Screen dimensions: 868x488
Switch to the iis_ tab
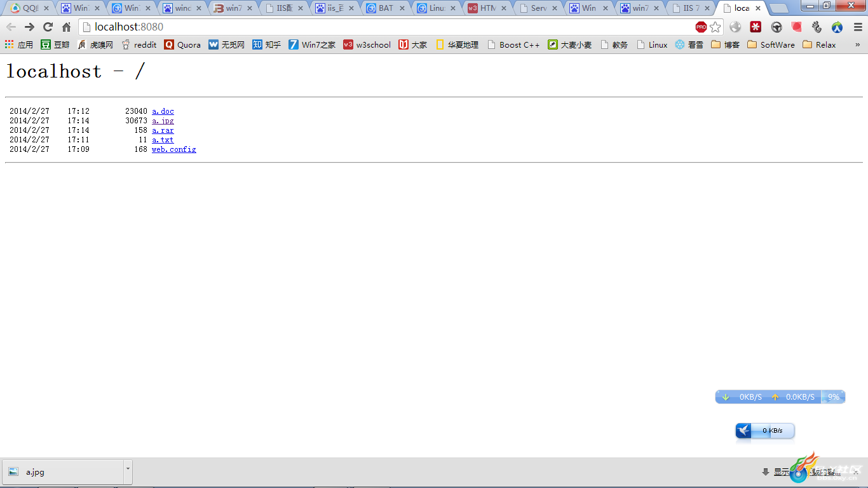click(x=335, y=8)
